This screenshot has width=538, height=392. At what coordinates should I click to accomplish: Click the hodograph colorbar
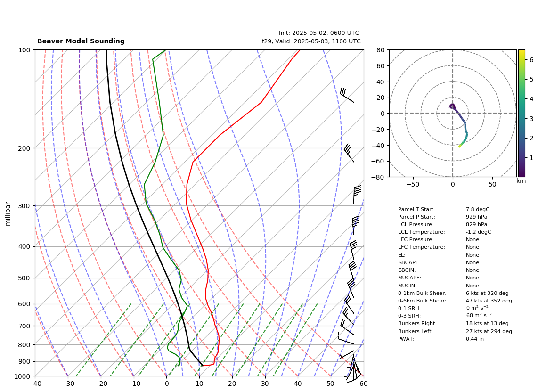pos(521,113)
